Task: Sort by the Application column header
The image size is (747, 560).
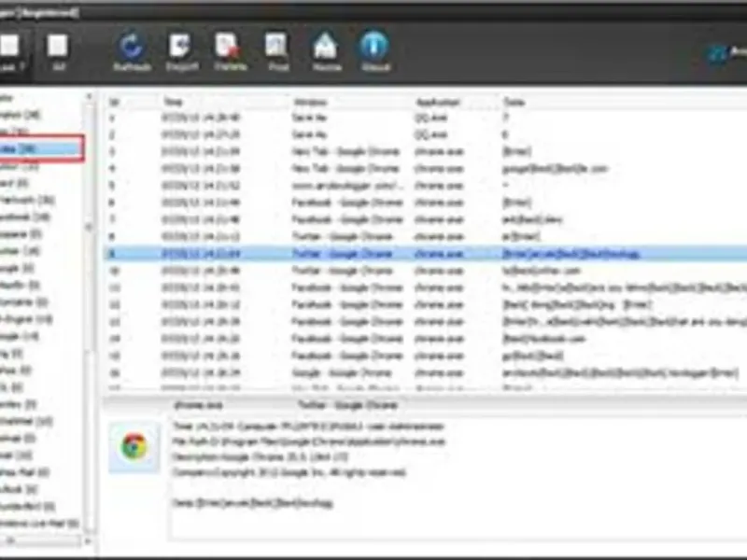Action: click(438, 102)
